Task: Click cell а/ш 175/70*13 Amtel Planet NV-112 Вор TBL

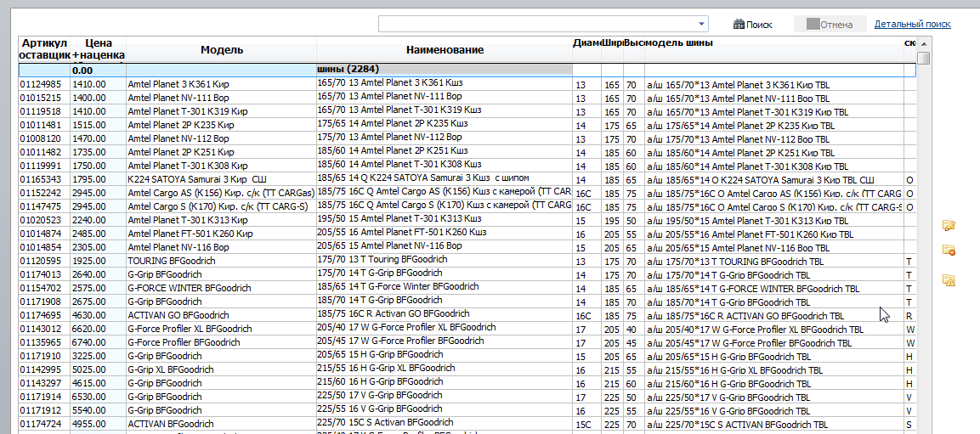Action: click(773, 138)
